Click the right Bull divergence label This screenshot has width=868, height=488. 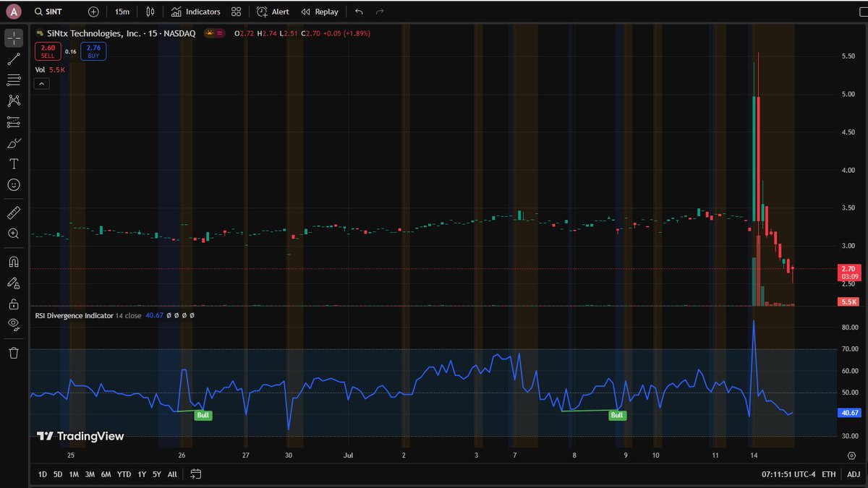click(x=617, y=415)
